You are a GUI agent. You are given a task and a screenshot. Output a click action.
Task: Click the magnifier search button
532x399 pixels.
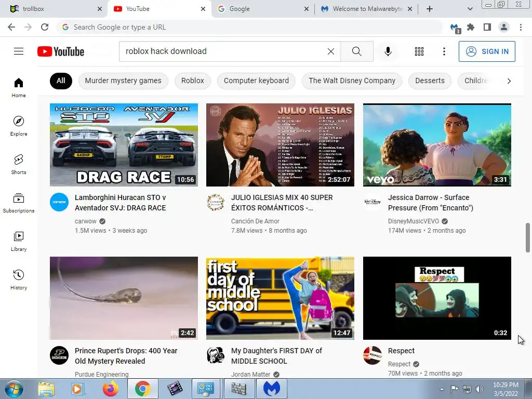356,51
